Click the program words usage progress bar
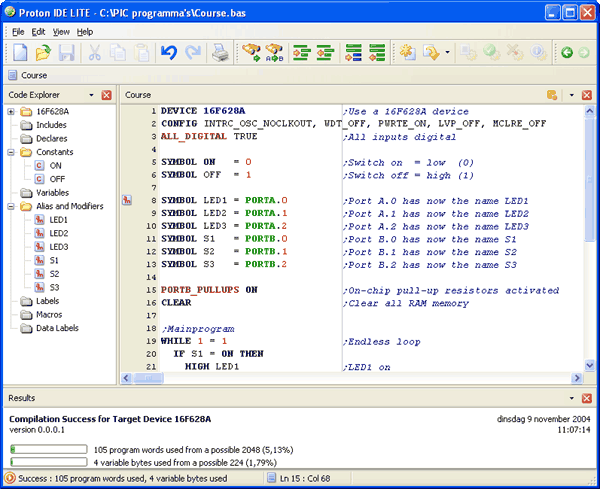This screenshot has width=600, height=489. click(49, 449)
